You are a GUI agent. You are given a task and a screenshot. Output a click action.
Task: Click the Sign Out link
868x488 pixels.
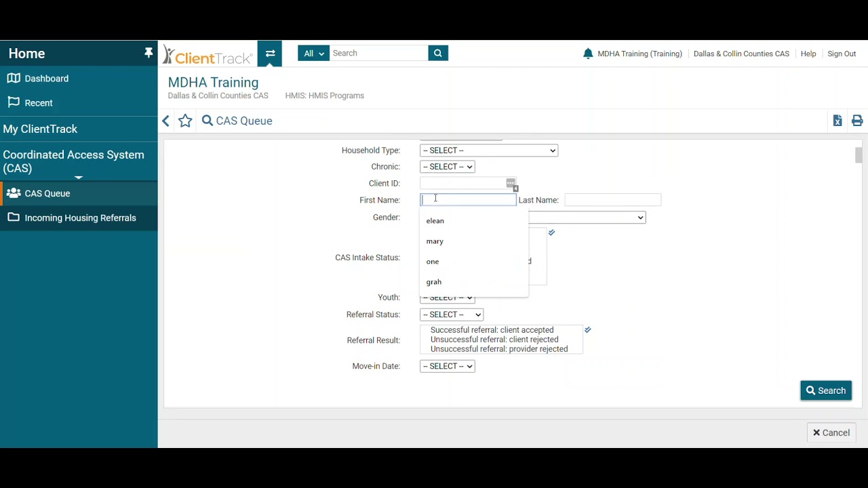click(x=842, y=54)
